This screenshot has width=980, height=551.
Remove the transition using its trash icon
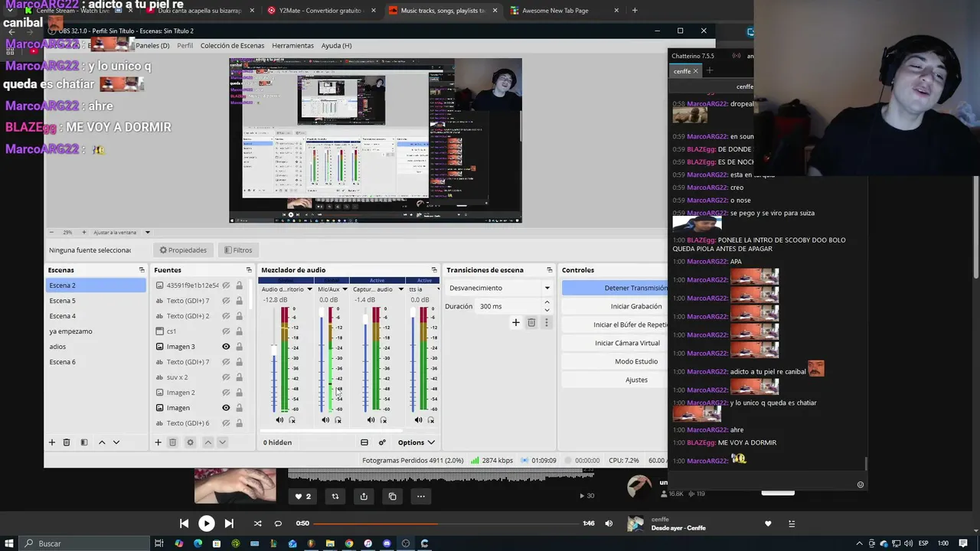click(x=531, y=323)
